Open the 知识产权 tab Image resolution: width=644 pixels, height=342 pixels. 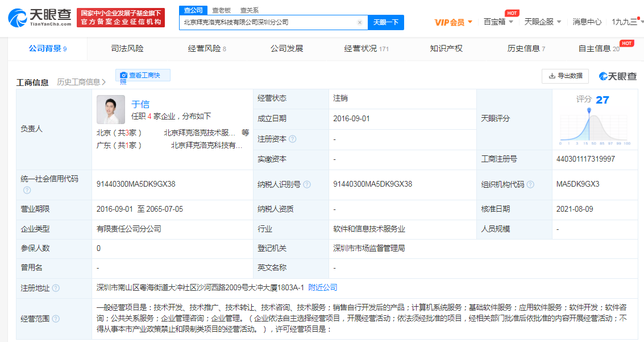point(446,48)
